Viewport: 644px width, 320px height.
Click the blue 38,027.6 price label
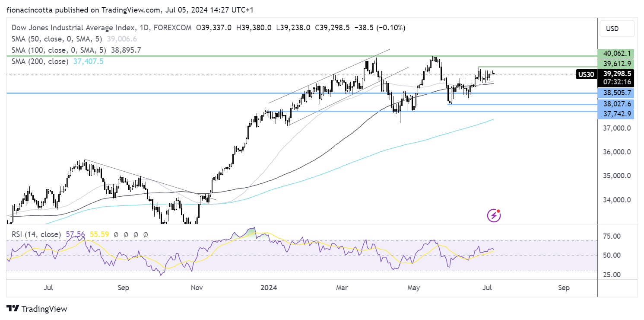tap(616, 104)
